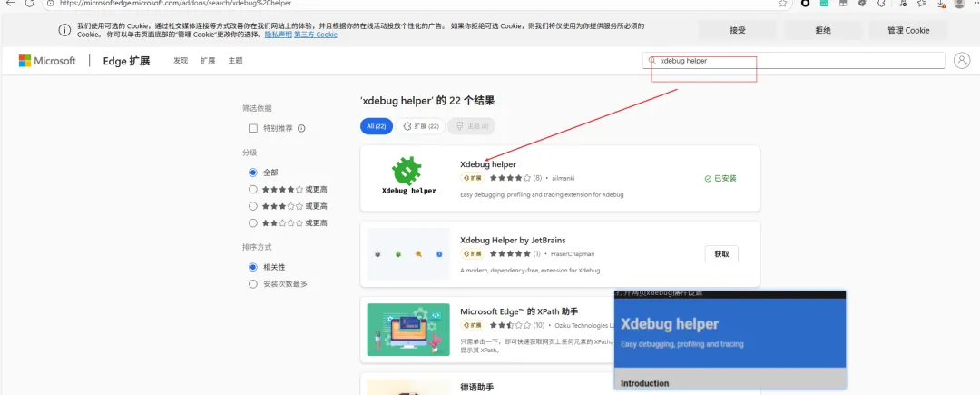Click the 排序方式 section label
The image size is (980, 395).
tap(258, 247)
